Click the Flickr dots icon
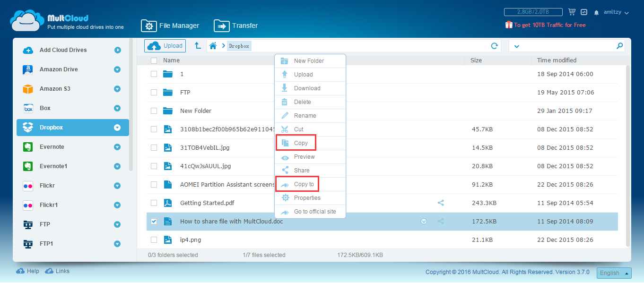644x283 pixels. [x=28, y=186]
